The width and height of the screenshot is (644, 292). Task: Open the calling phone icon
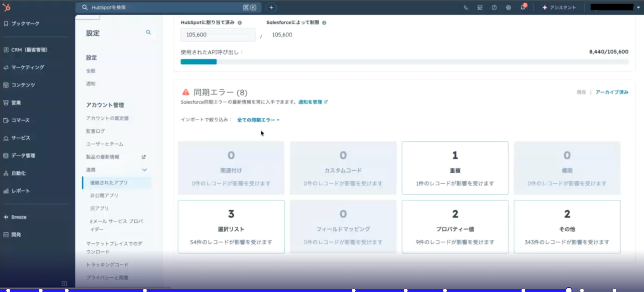[x=466, y=7]
